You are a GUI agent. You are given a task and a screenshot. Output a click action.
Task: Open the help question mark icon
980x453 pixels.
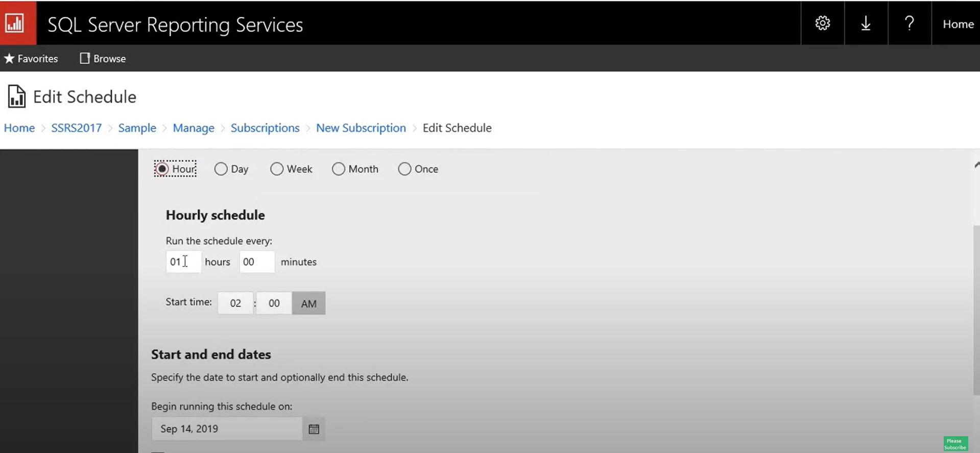(x=909, y=23)
